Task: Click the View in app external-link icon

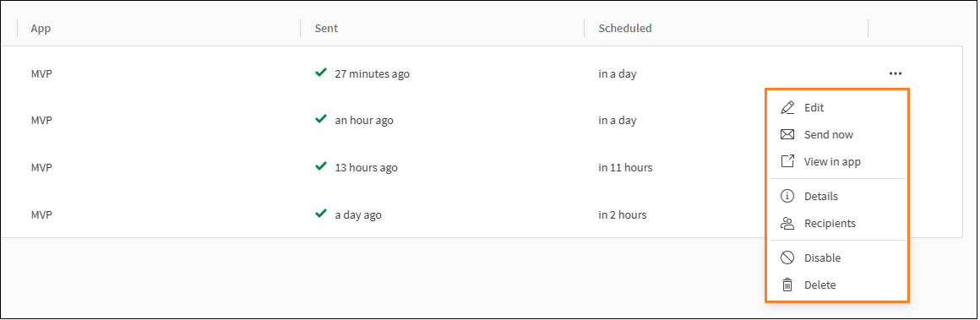Action: pyautogui.click(x=787, y=161)
